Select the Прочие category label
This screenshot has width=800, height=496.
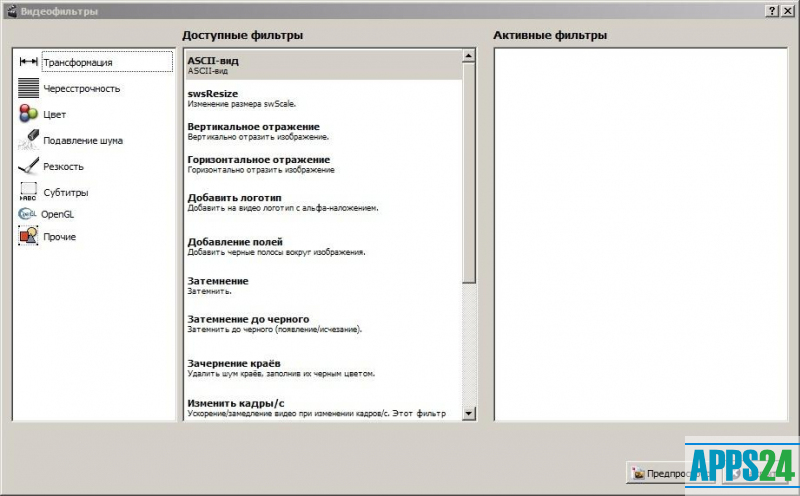60,237
